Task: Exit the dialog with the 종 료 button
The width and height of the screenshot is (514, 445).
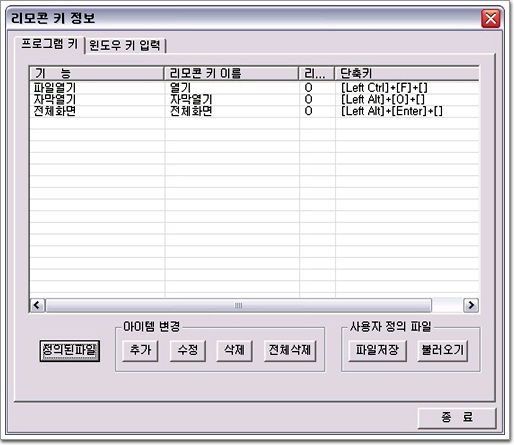Action: [457, 418]
